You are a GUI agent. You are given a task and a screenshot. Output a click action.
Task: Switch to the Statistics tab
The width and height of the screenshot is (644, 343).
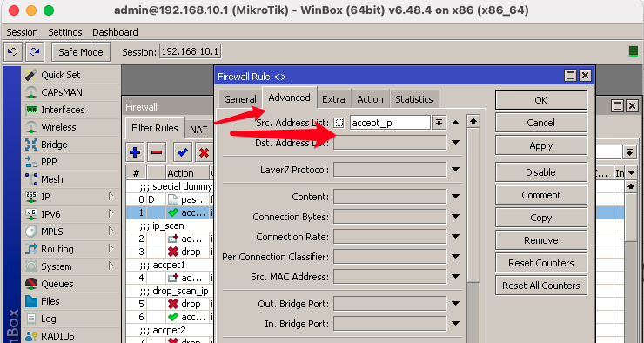pos(414,99)
